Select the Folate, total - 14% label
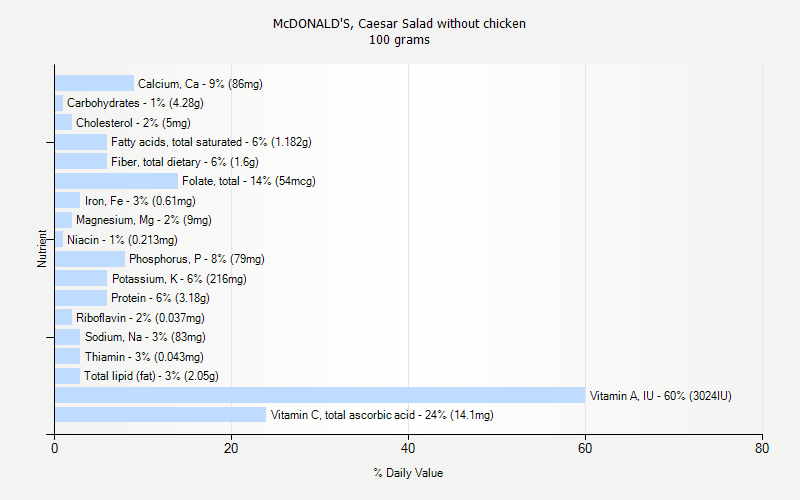Image resolution: width=800 pixels, height=500 pixels. [249, 181]
